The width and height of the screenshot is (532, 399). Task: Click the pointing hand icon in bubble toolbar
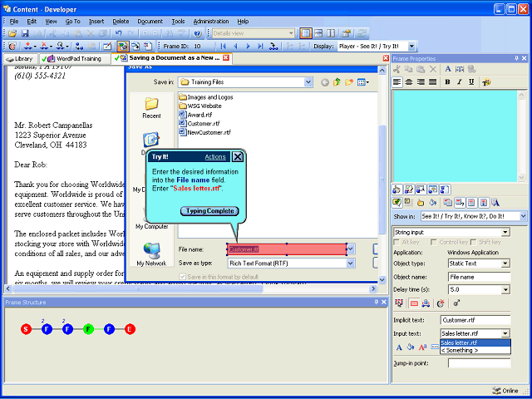click(x=421, y=203)
